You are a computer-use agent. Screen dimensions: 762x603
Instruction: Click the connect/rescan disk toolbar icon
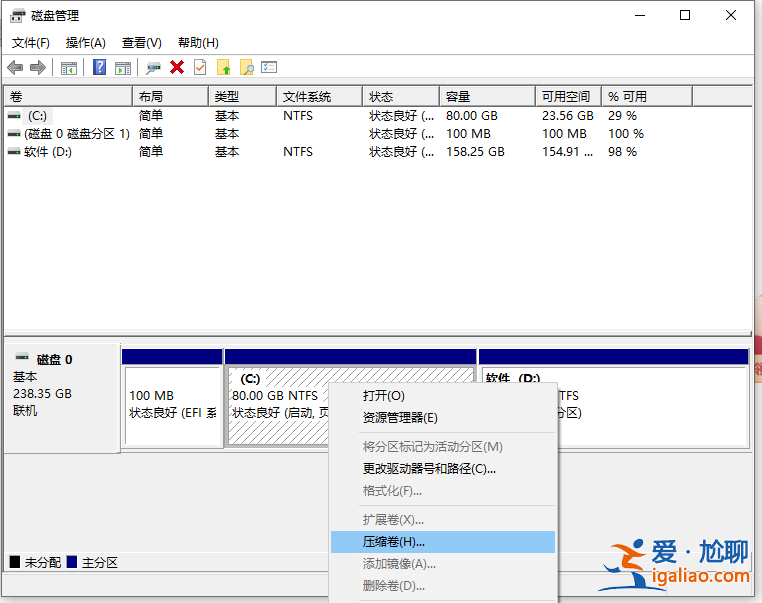tap(154, 68)
